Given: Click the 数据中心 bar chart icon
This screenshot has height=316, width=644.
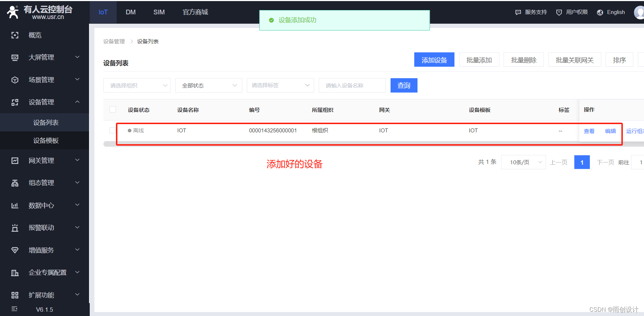Looking at the screenshot, I should 15,206.
